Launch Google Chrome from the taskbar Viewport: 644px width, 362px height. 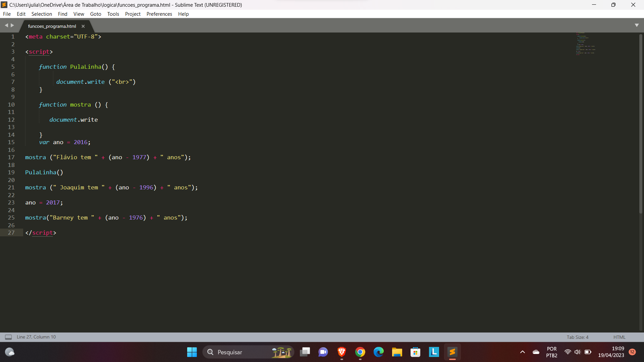click(360, 352)
